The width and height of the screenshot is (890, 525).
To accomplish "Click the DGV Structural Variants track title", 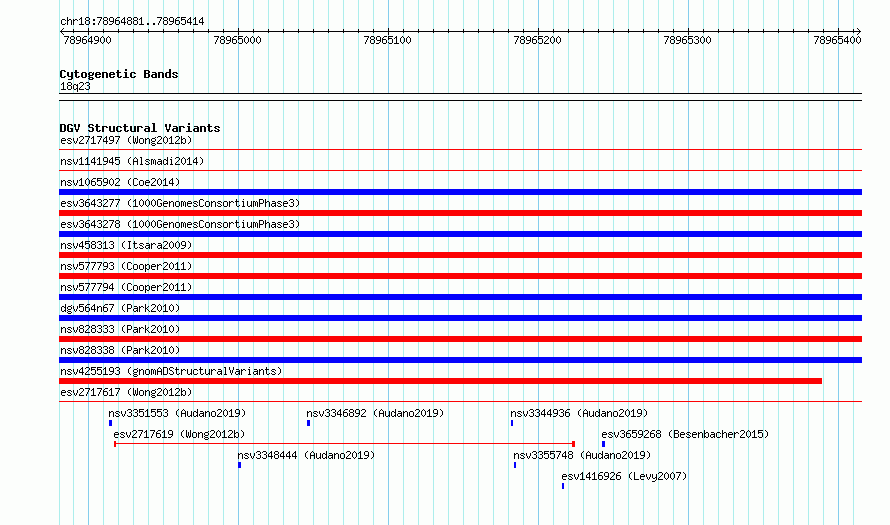I will point(140,128).
